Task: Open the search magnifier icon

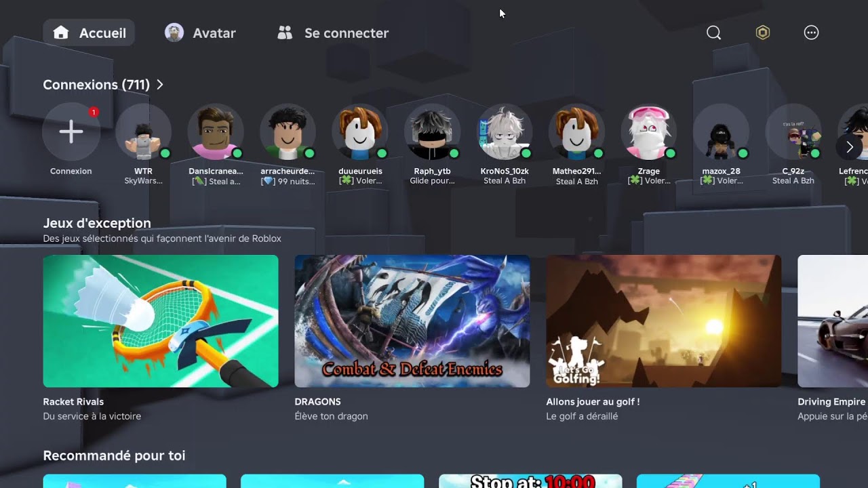Action: 713,33
